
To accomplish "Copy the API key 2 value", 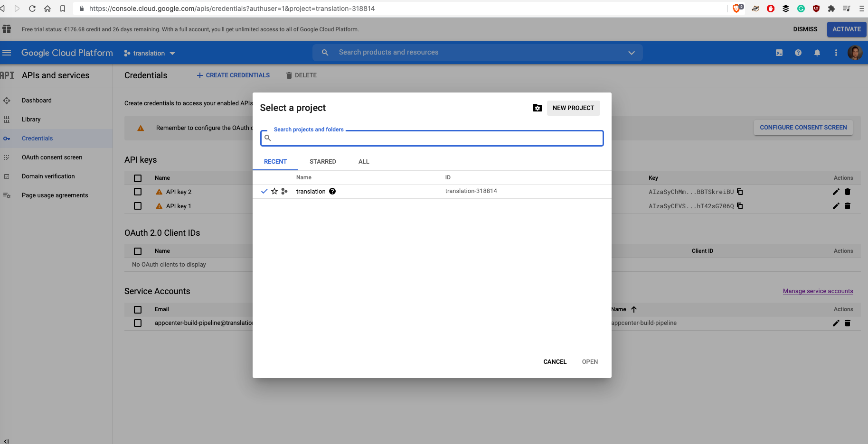I will (x=740, y=192).
